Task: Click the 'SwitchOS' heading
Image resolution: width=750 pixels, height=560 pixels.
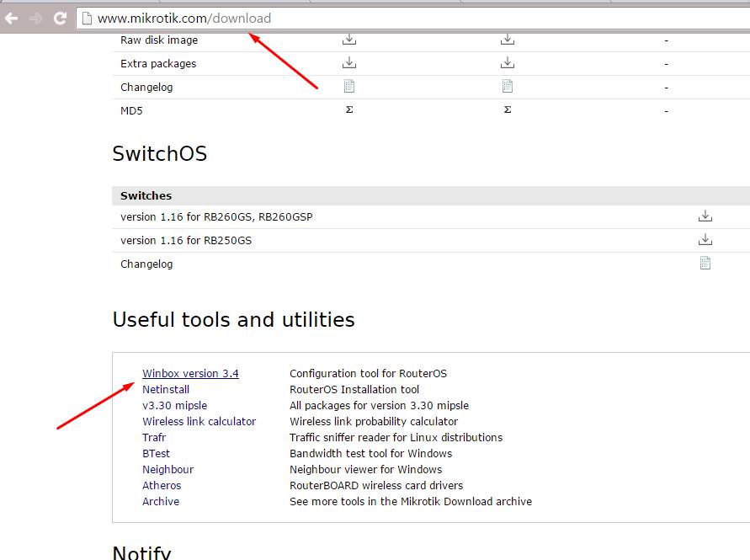Action: point(159,153)
